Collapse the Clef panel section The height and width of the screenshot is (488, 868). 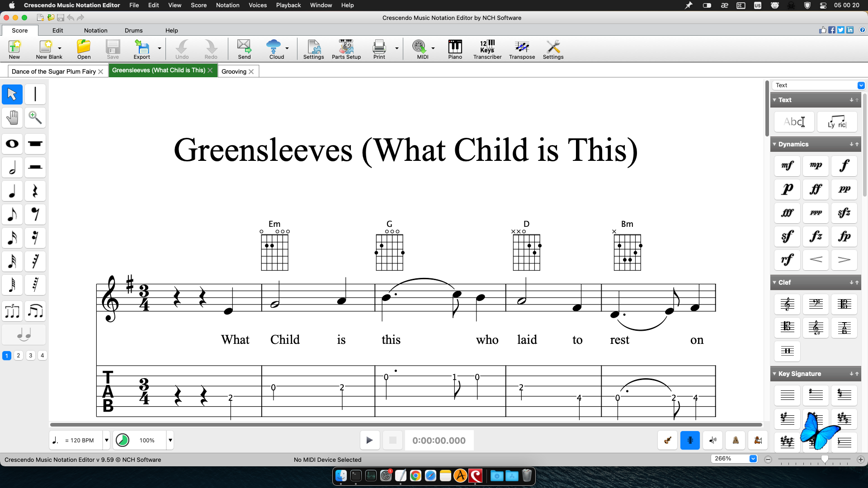click(774, 282)
